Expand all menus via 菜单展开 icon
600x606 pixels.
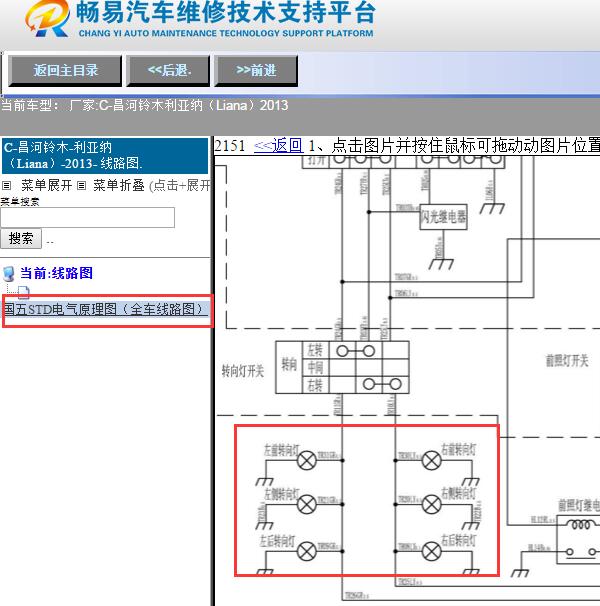(x=7, y=186)
